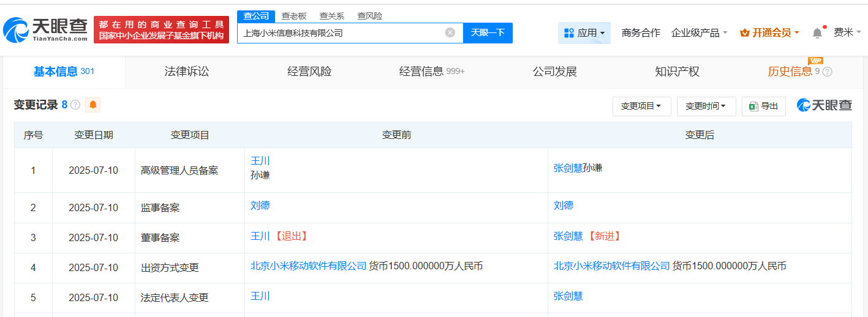Switch to the 查老板 search tab
The height and width of the screenshot is (317, 868).
pyautogui.click(x=294, y=16)
